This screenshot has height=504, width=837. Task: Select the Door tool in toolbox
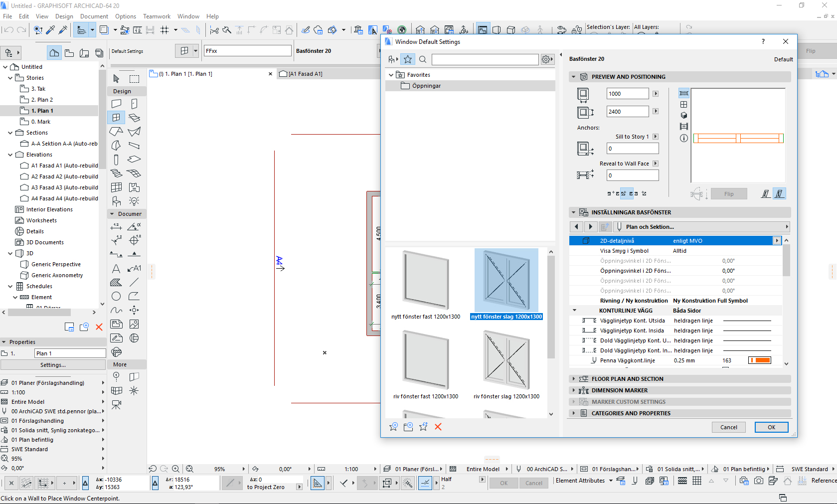click(x=134, y=104)
